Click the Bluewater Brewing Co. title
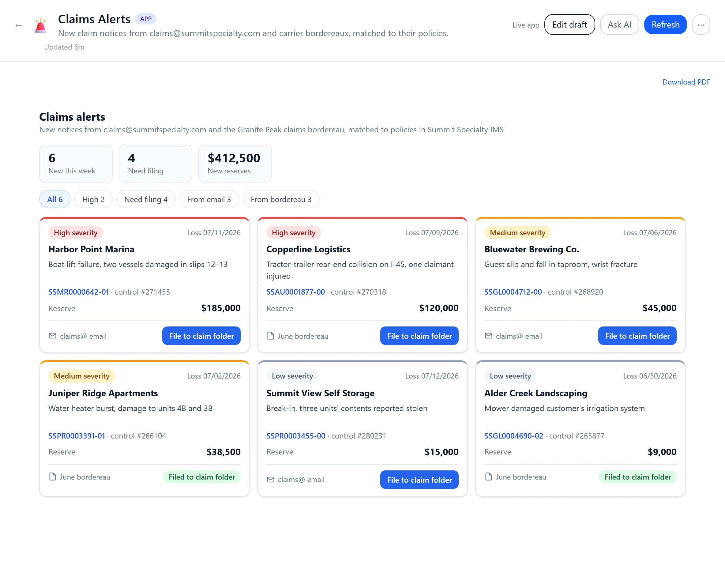The width and height of the screenshot is (725, 588). (531, 249)
